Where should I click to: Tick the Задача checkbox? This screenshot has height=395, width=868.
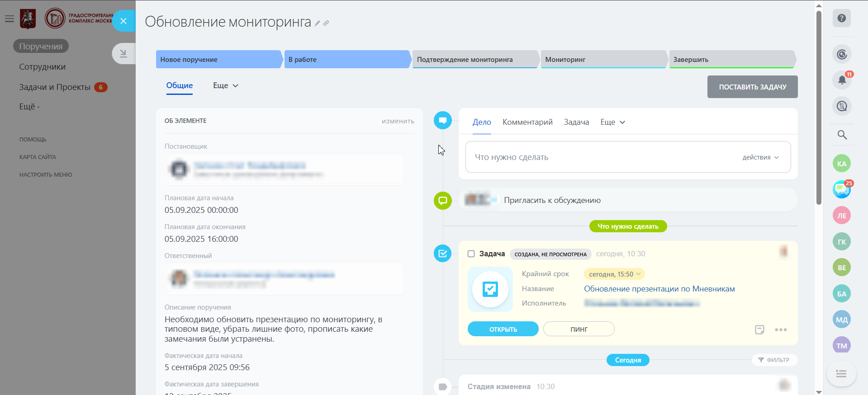[471, 254]
